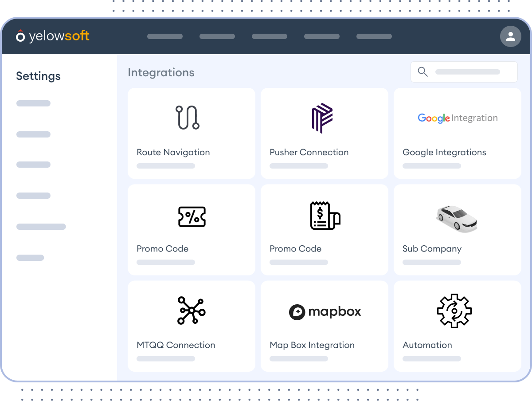The image size is (532, 401).
Task: Click the Pusher logo icon
Action: 322,118
